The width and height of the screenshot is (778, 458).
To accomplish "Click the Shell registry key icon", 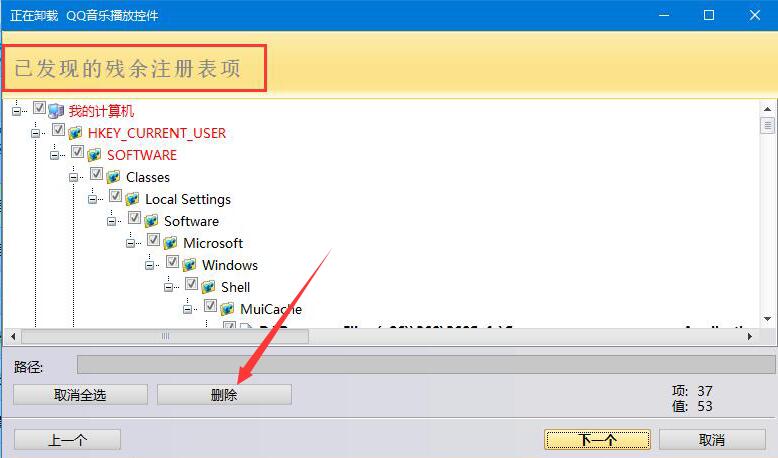I will (x=208, y=287).
